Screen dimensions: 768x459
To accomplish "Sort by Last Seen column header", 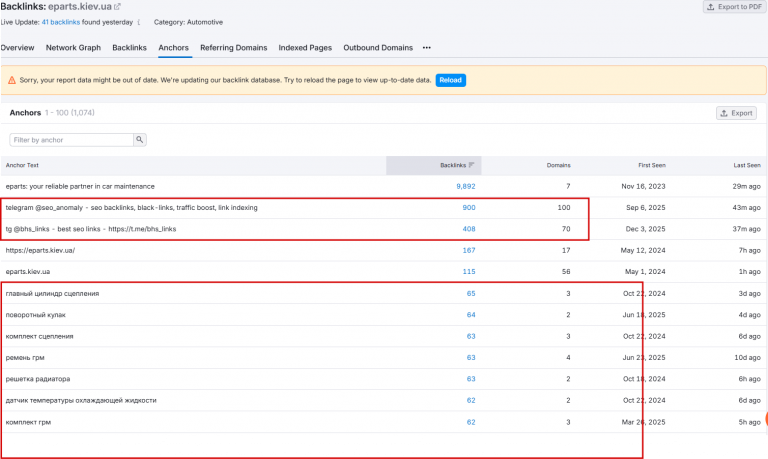I will (x=746, y=165).
